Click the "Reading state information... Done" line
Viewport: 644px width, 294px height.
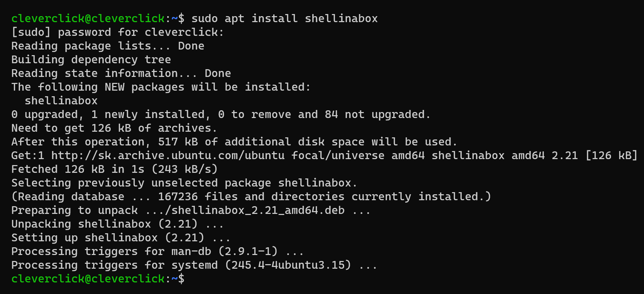click(x=121, y=73)
